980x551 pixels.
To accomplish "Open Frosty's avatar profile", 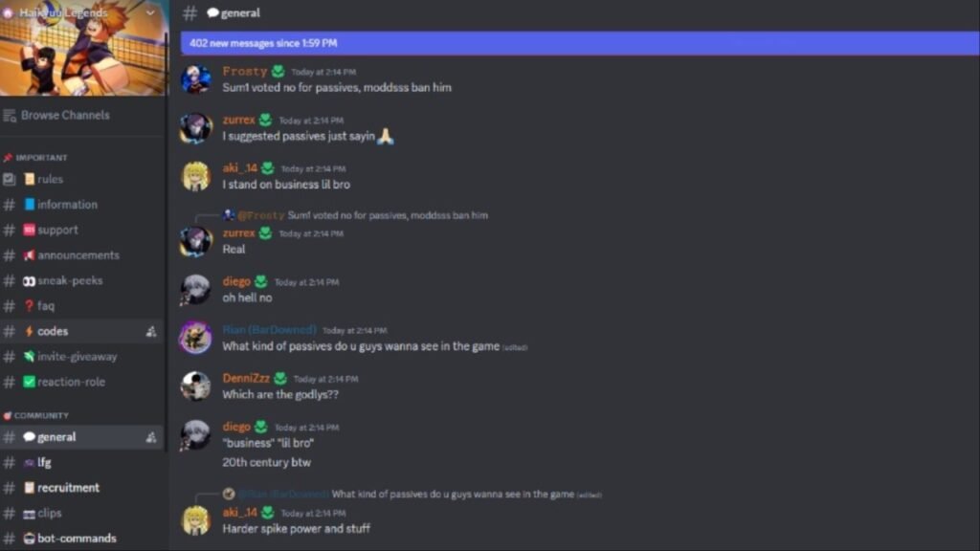I will pos(195,80).
